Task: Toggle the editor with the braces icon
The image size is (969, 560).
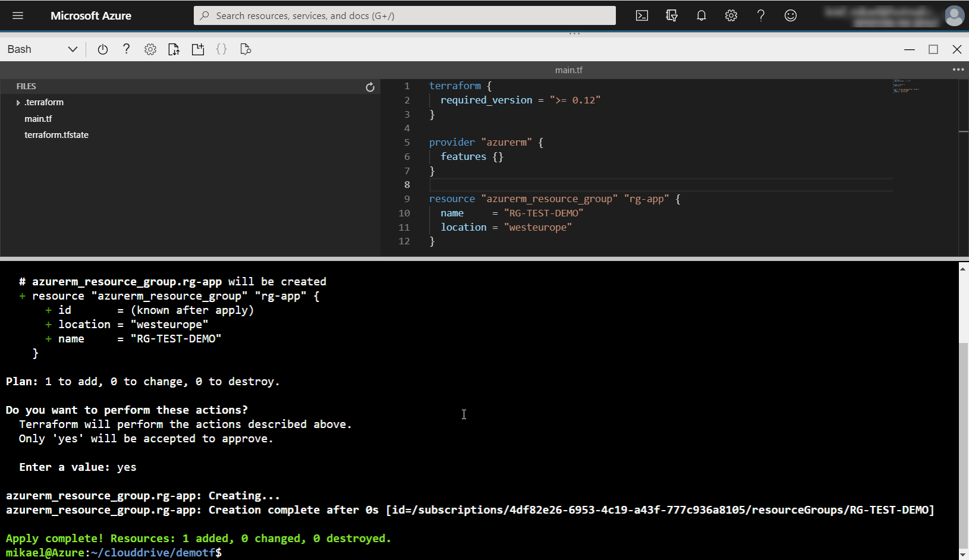Action: tap(222, 49)
